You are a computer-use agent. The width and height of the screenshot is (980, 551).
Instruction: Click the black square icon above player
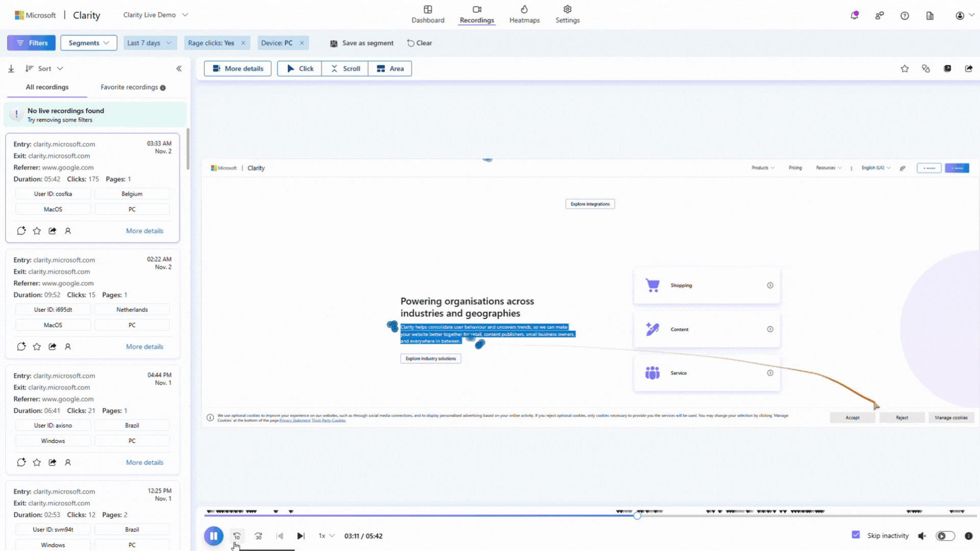[x=947, y=68]
